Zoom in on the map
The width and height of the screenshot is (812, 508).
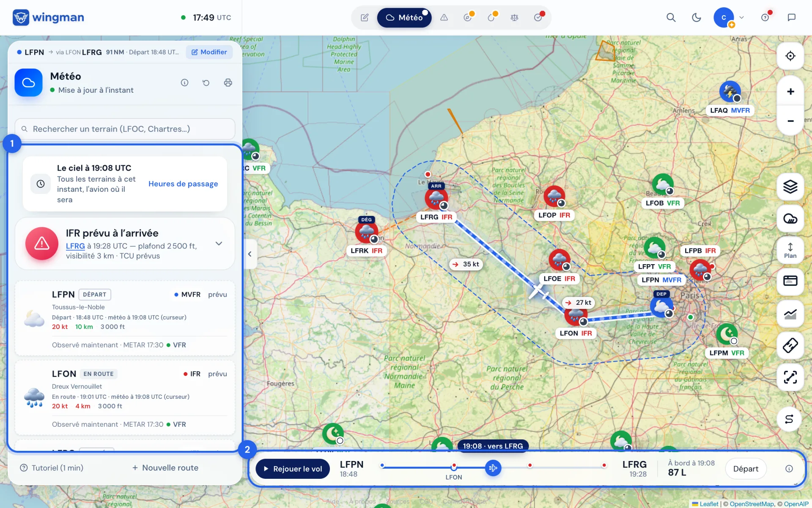tap(790, 91)
